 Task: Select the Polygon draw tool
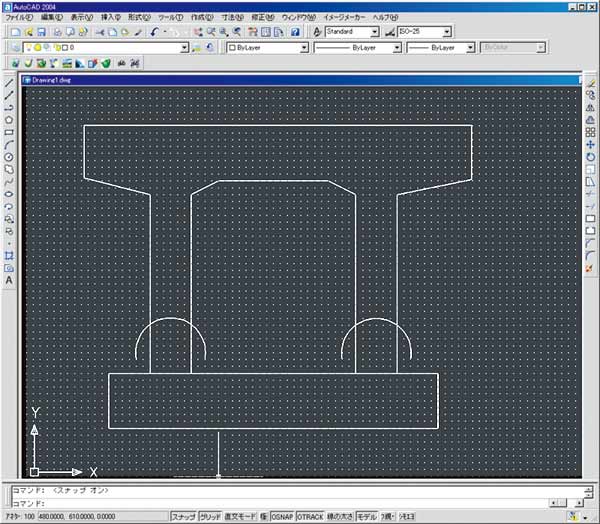9,119
